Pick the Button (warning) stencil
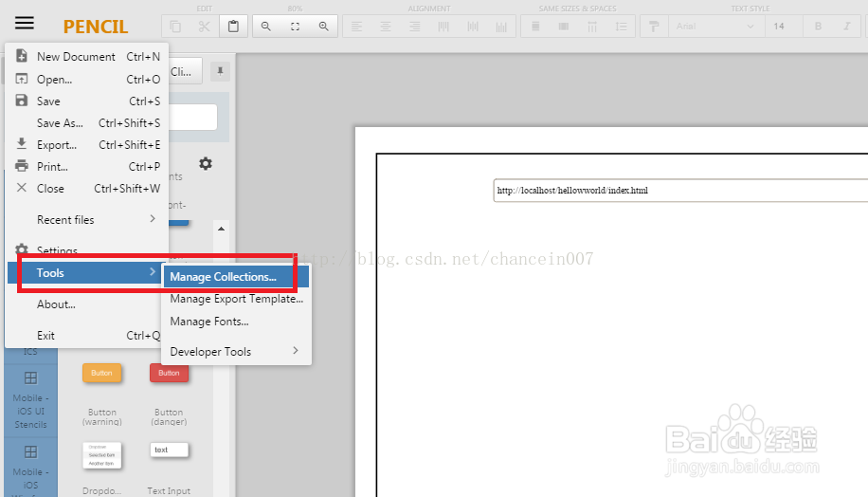This screenshot has height=497, width=868. pyautogui.click(x=101, y=373)
